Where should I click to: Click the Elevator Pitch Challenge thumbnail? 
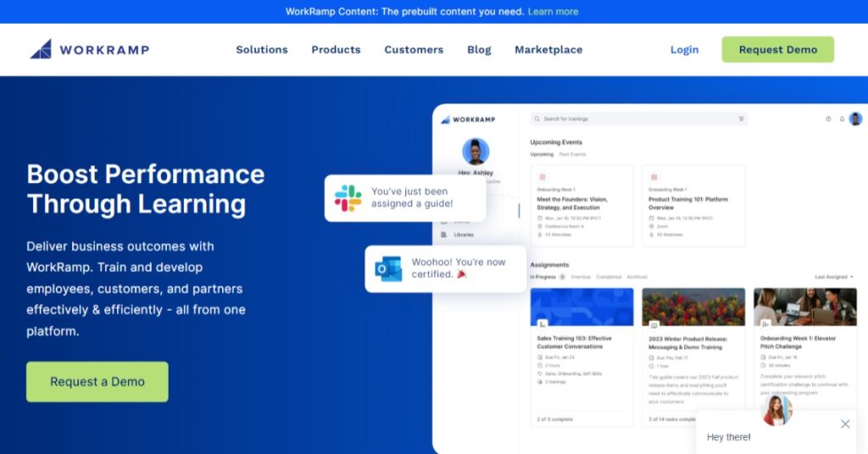[x=805, y=307]
